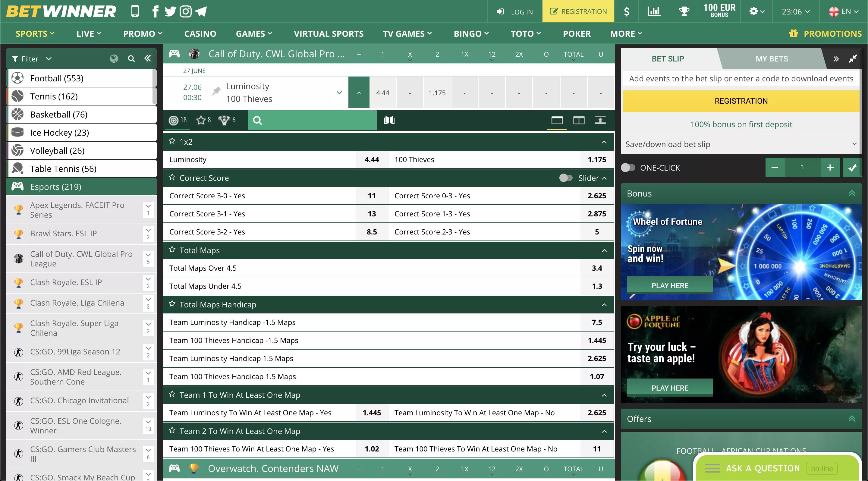868x481 pixels.
Task: Confirm one-click stake with checkmark
Action: click(852, 167)
